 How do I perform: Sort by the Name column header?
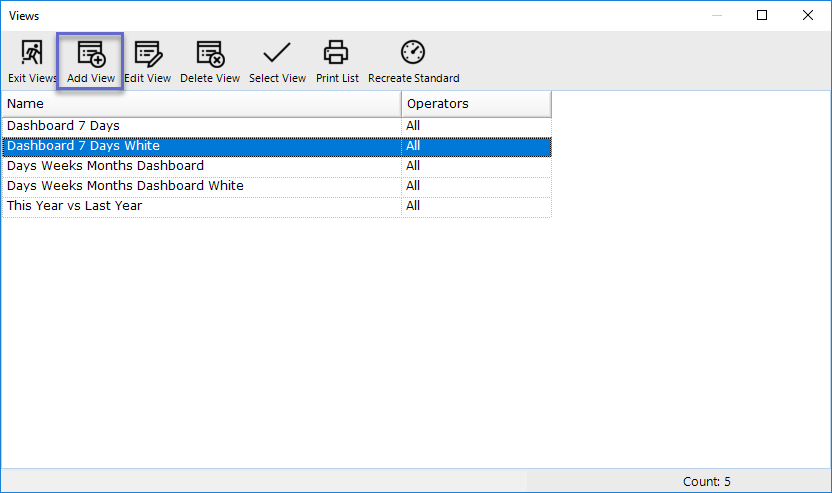click(202, 104)
